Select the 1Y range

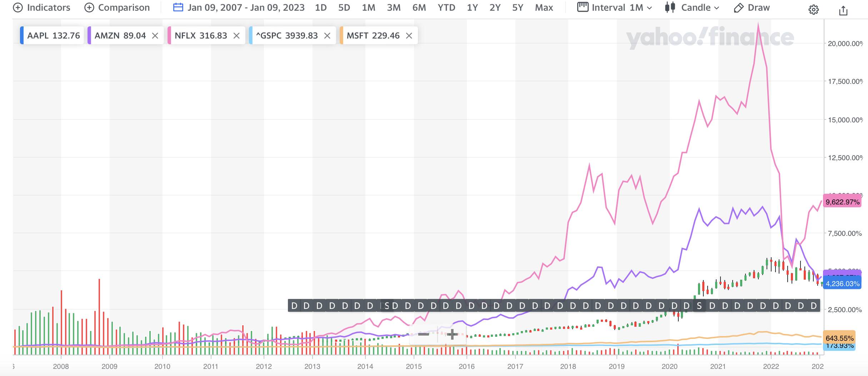tap(472, 7)
